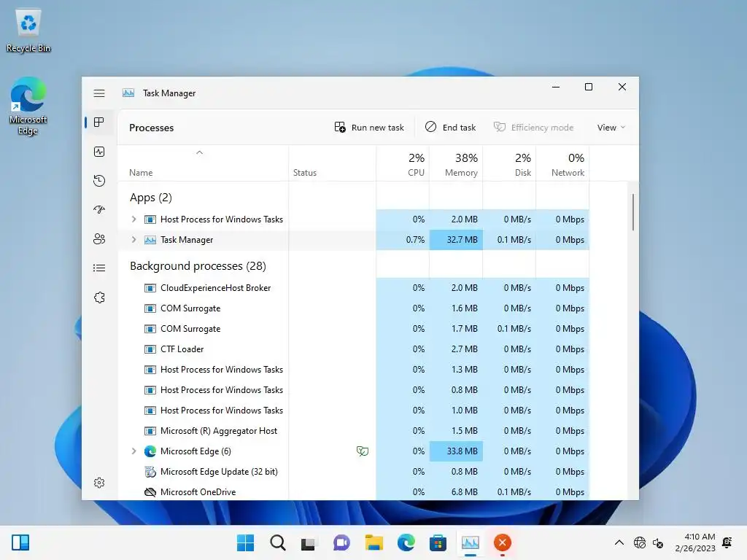
Task: Select the Microsoft Edge desktop shortcut
Action: pyautogui.click(x=28, y=106)
